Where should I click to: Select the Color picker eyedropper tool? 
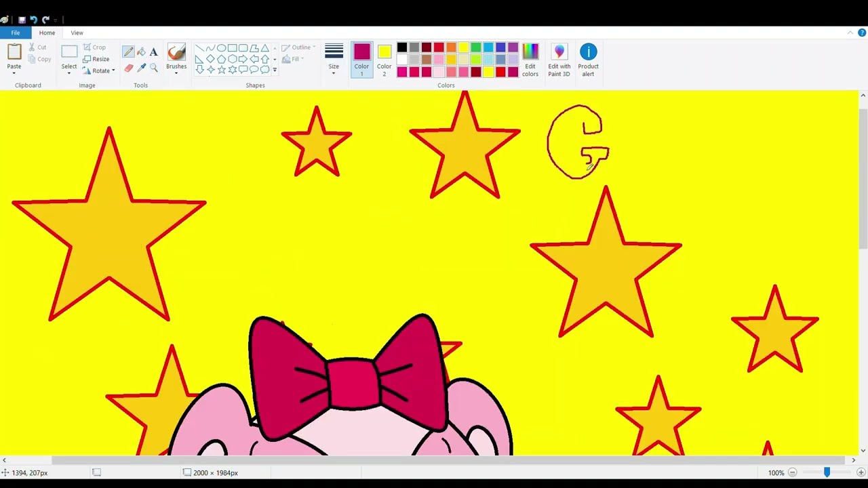click(x=141, y=68)
